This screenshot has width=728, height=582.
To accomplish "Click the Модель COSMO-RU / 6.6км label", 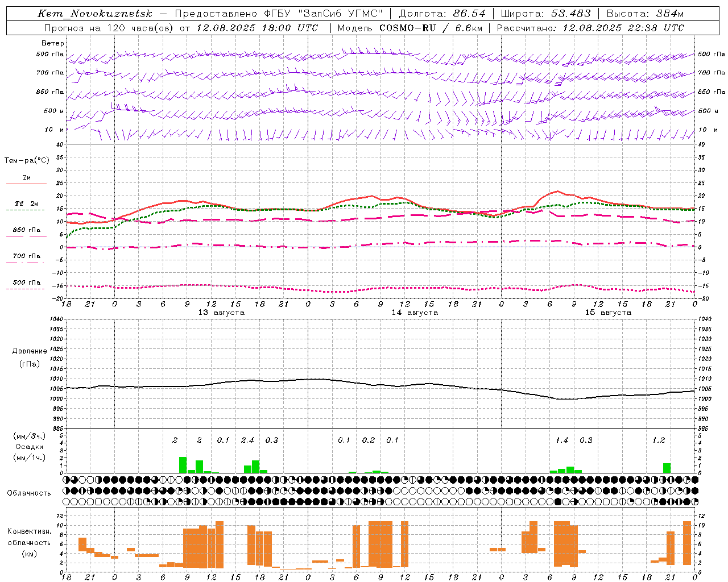I will (x=409, y=28).
